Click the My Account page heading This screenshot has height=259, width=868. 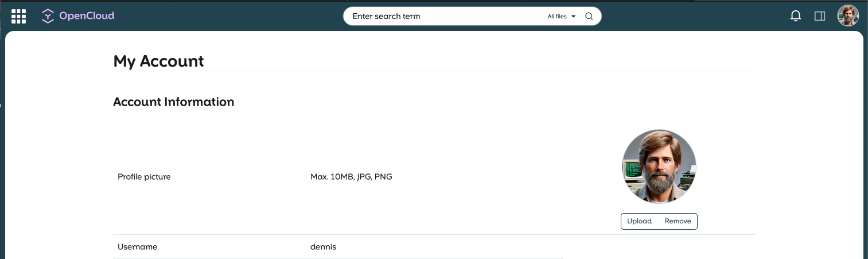158,61
